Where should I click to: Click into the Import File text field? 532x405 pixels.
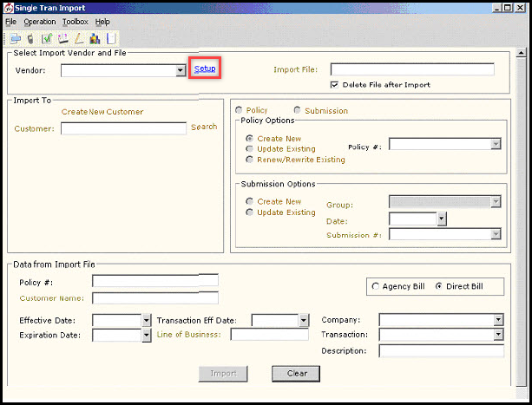[x=411, y=69]
